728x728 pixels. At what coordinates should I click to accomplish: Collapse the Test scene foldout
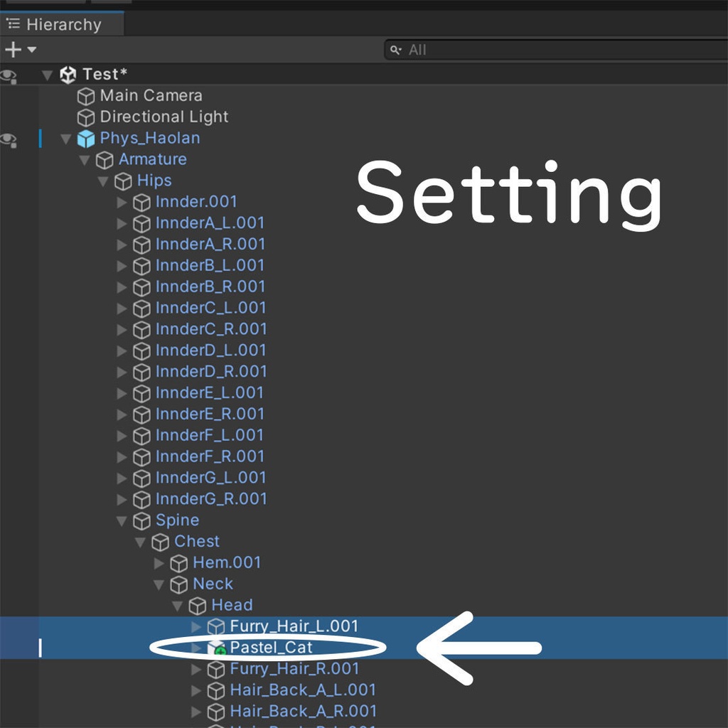47,75
